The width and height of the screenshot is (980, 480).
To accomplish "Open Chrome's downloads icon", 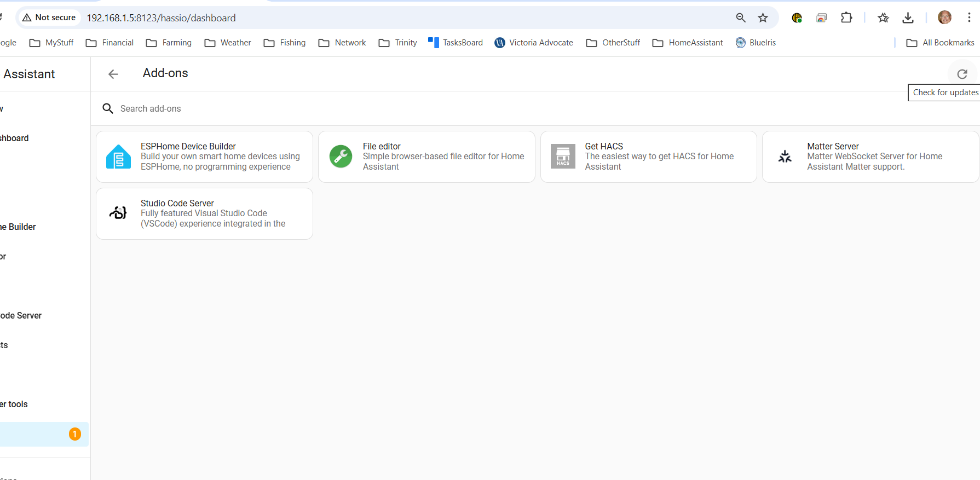I will [908, 18].
